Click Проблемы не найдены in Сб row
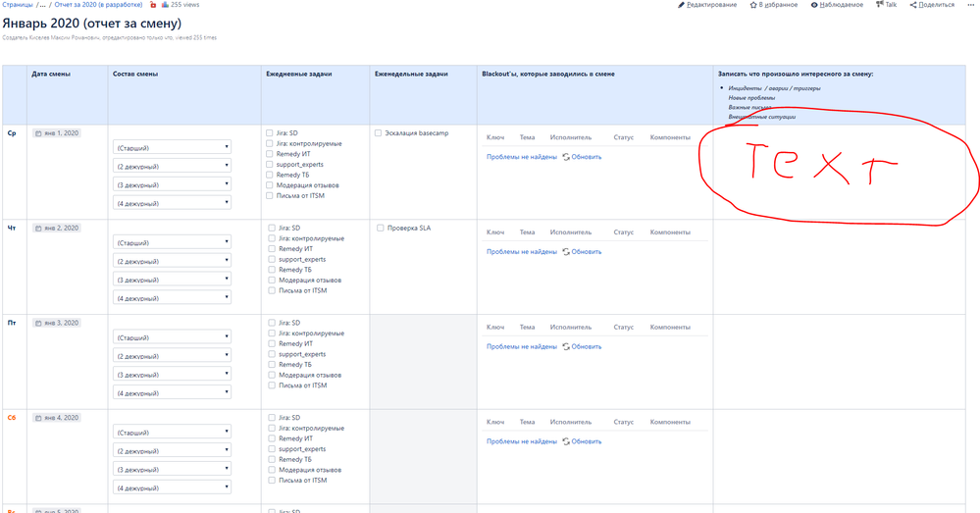 [521, 441]
